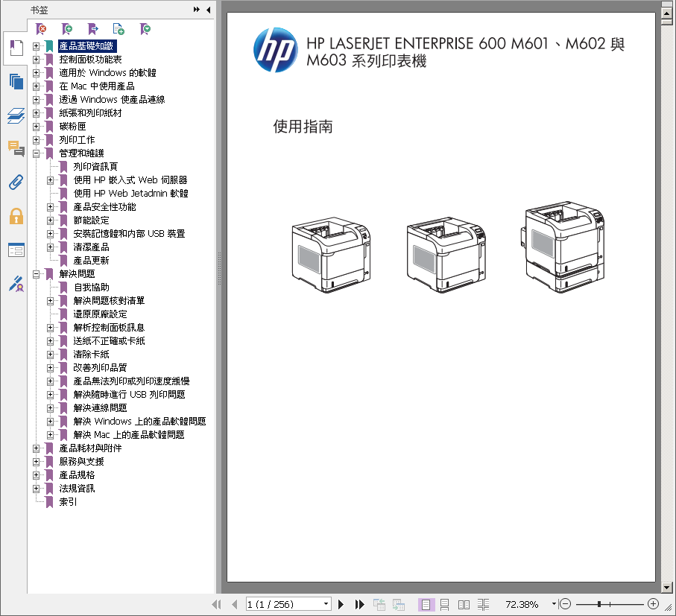Select the 列印資訊頁 bookmark
This screenshot has height=616, width=676.
(95, 167)
